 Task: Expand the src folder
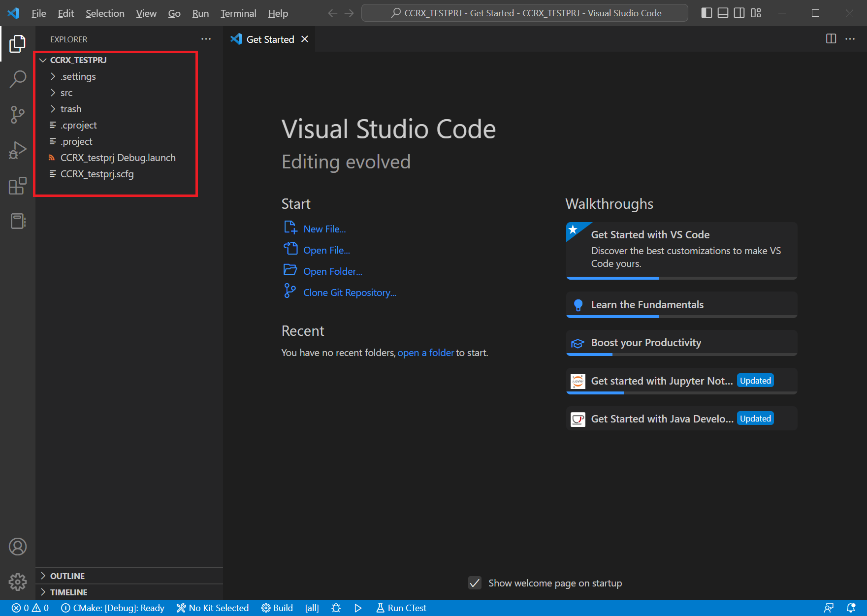pyautogui.click(x=66, y=93)
